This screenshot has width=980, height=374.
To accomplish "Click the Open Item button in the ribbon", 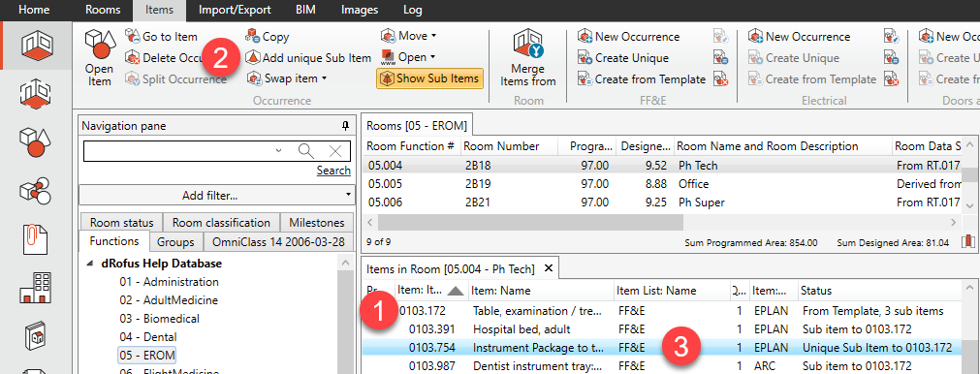I will pos(100,57).
